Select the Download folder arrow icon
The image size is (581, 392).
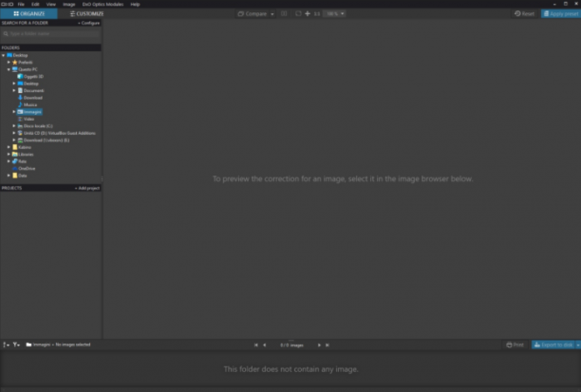(x=20, y=98)
